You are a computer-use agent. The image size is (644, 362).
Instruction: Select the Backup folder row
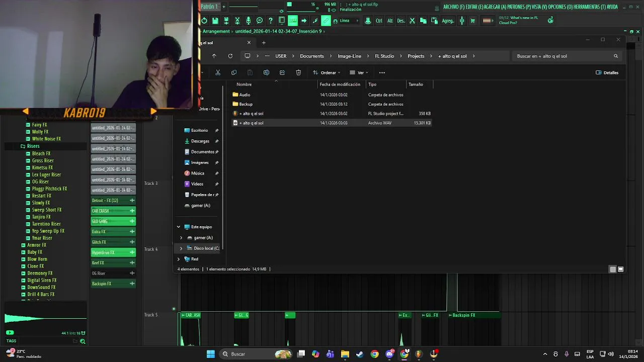tap(332, 104)
